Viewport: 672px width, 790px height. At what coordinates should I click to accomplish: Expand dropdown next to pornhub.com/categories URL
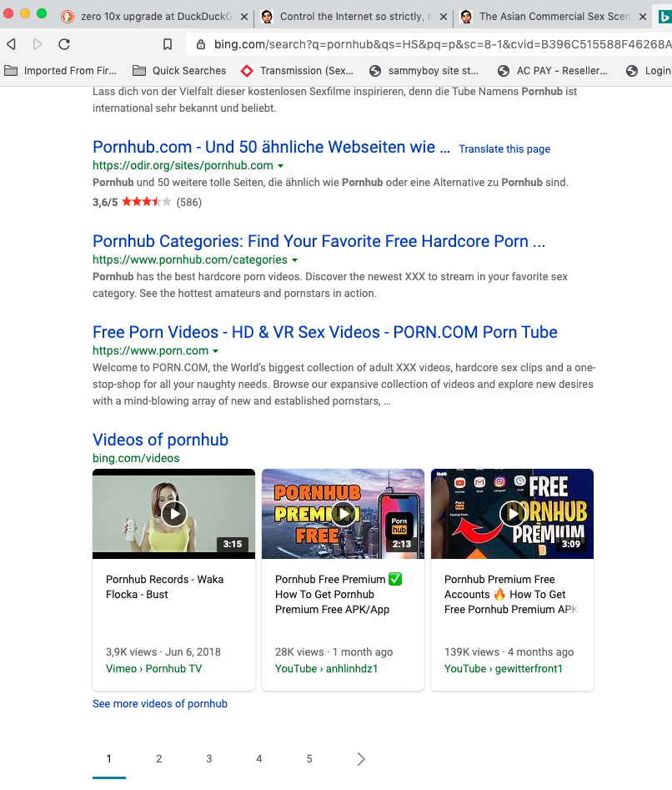(x=294, y=260)
